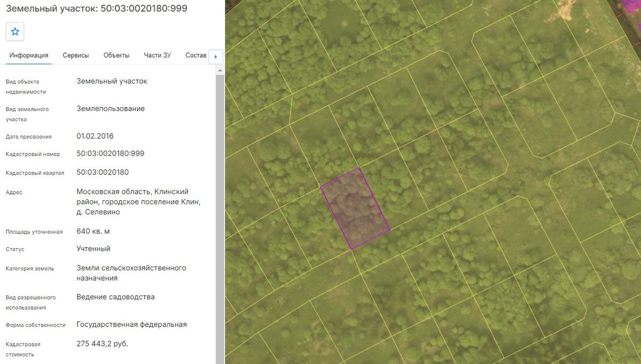Click the label Кадастровый квартал
Viewport: 641px width, 364px height.
coord(35,173)
